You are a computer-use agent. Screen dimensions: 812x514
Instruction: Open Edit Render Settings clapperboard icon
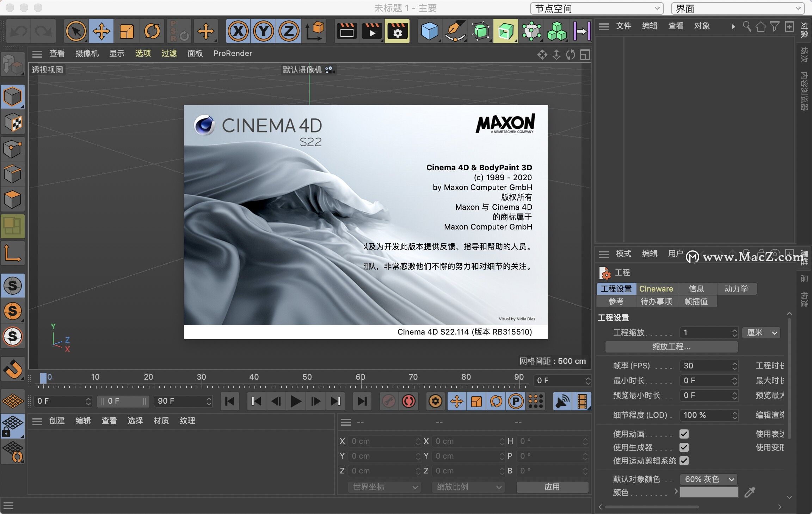397,31
